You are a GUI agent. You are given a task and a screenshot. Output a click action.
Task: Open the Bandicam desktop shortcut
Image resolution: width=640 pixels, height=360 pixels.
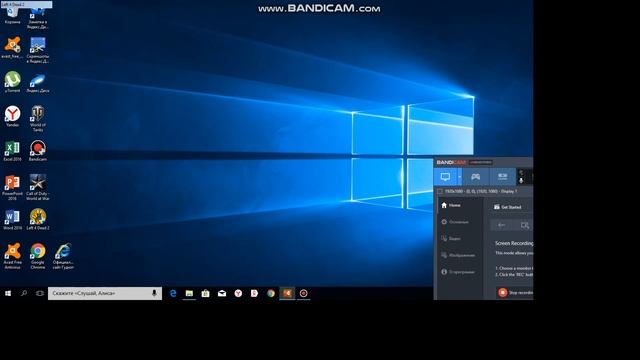pyautogui.click(x=38, y=151)
